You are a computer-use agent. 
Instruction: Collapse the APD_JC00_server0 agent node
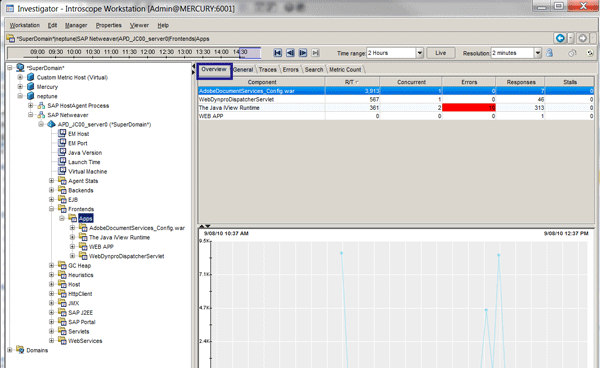pos(41,124)
